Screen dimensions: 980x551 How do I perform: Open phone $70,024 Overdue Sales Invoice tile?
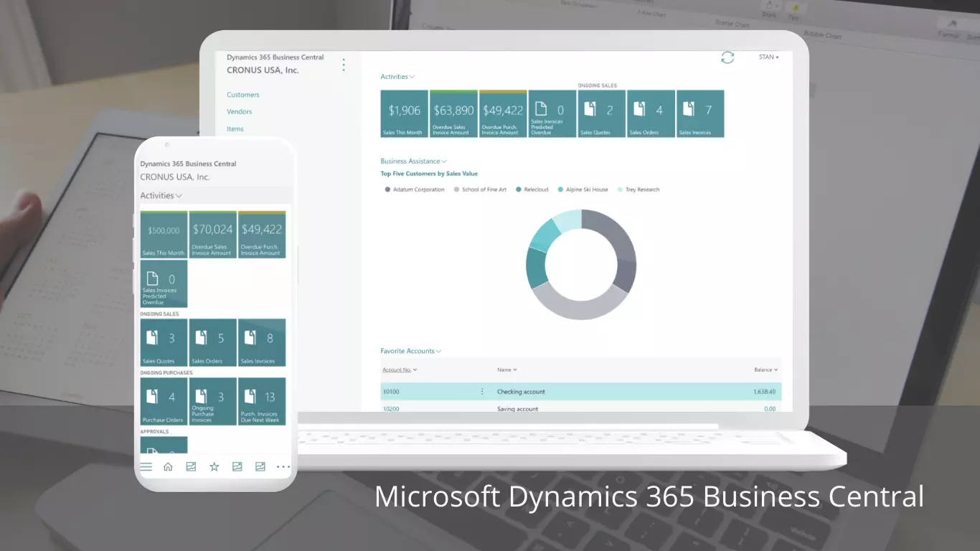(x=212, y=235)
